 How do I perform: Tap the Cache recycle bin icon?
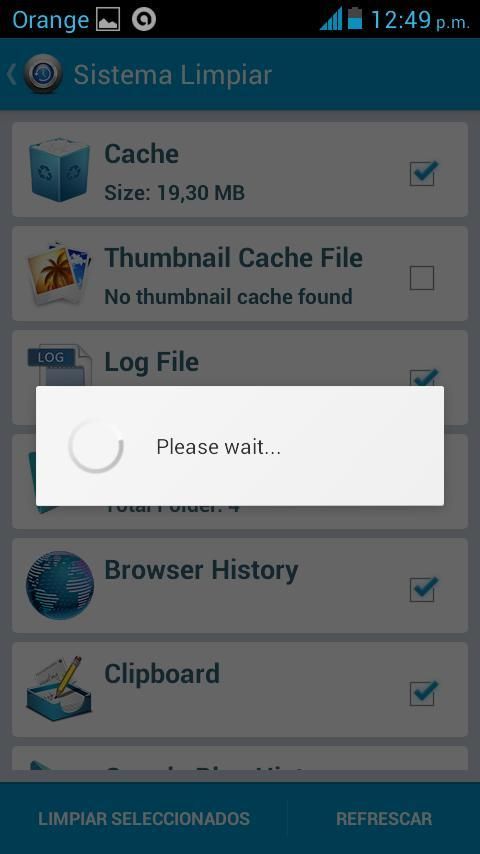point(59,169)
